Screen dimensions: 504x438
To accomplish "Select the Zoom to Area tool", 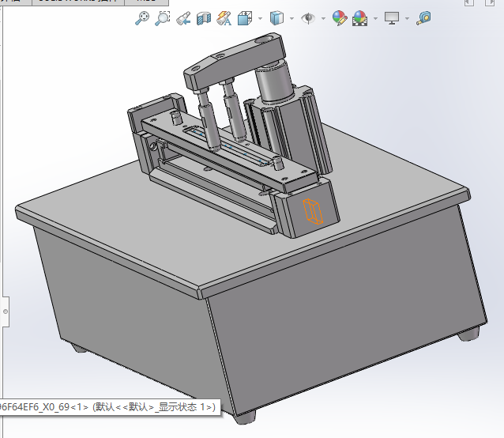I will click(x=162, y=17).
